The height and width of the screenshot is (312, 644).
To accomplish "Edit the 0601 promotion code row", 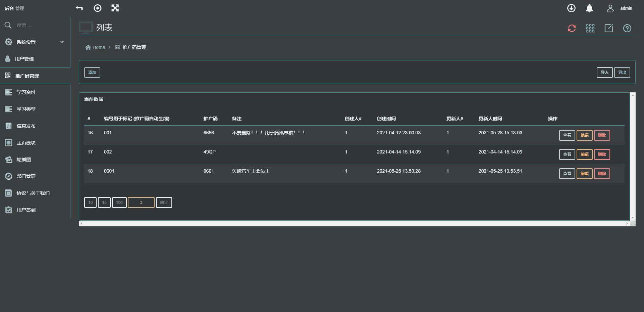I will click(585, 174).
